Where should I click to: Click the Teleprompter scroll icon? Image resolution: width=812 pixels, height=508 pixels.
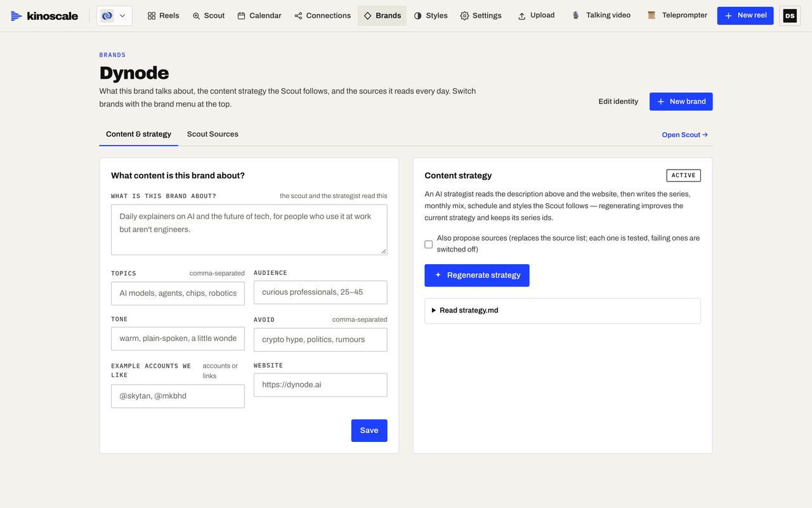tap(652, 15)
